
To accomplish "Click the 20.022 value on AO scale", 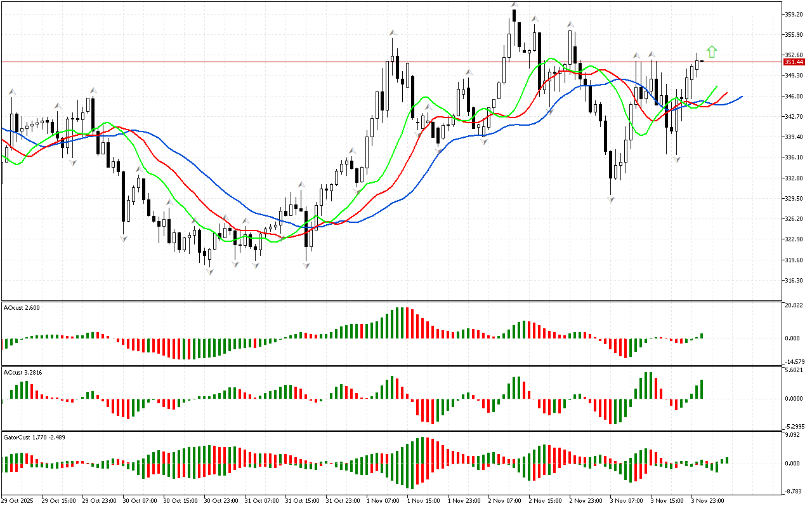I will point(794,305).
